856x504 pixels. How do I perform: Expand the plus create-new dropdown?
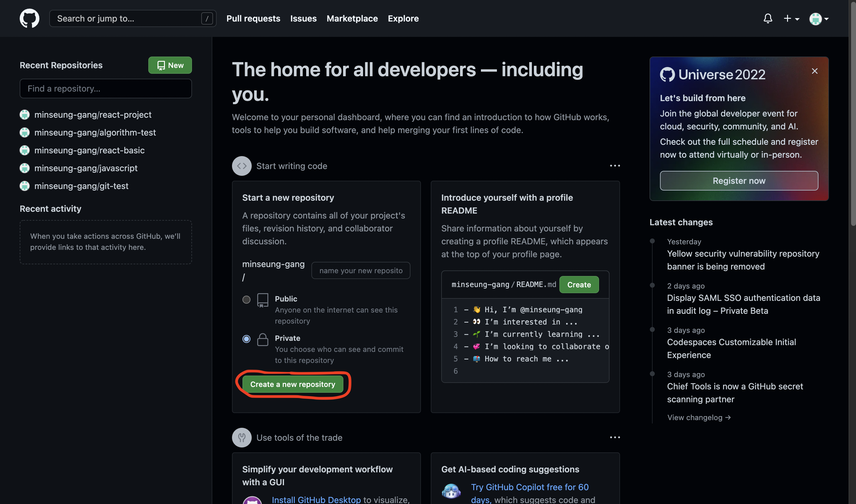click(791, 18)
